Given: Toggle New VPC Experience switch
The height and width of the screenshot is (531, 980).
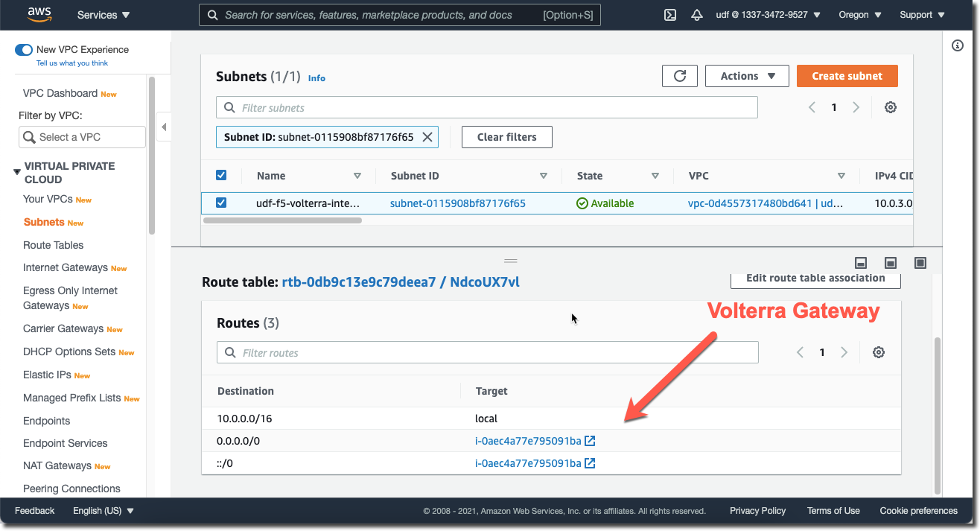Looking at the screenshot, I should pos(24,50).
